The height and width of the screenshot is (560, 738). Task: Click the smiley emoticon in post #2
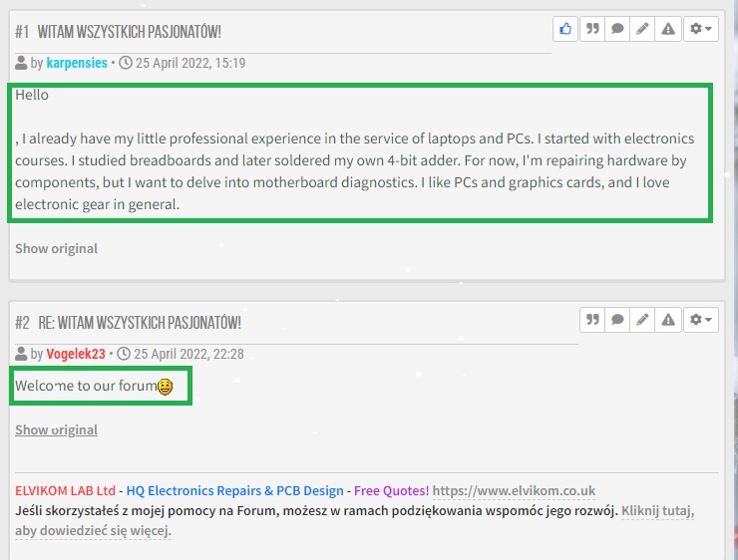pos(166,387)
